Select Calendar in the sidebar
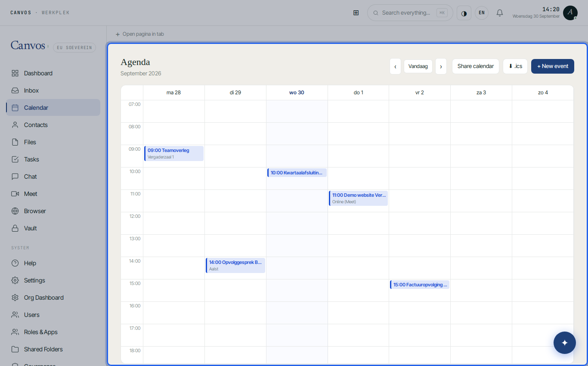The width and height of the screenshot is (588, 366). point(53,108)
